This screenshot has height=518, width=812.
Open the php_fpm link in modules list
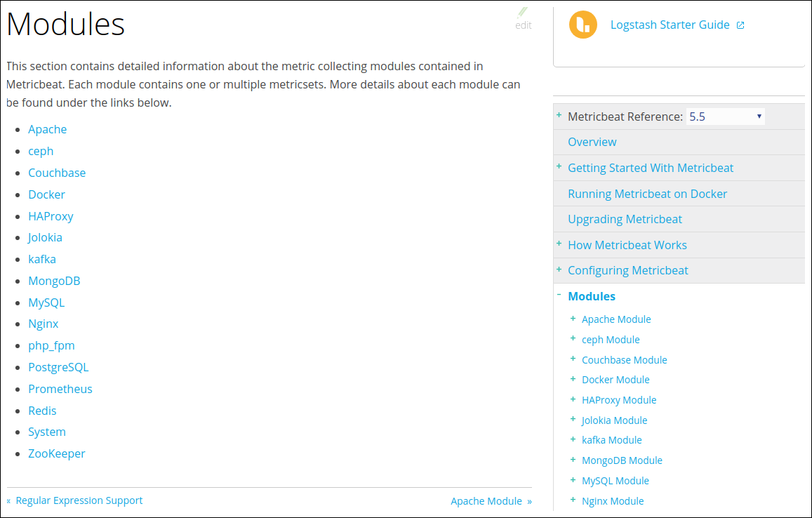(x=51, y=345)
